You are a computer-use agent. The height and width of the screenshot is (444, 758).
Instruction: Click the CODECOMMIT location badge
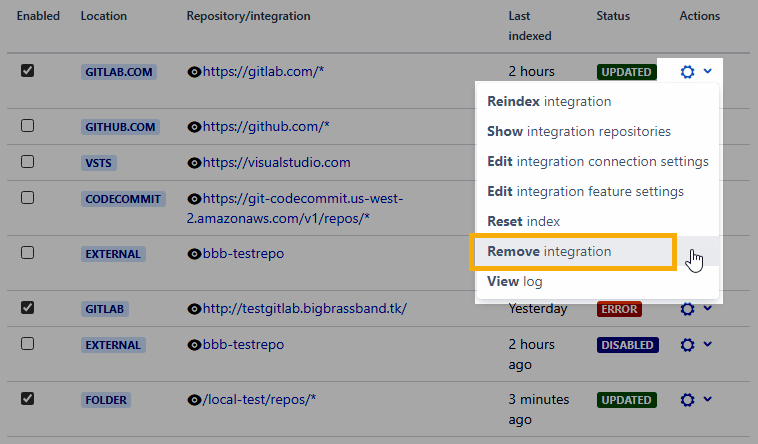tap(124, 199)
